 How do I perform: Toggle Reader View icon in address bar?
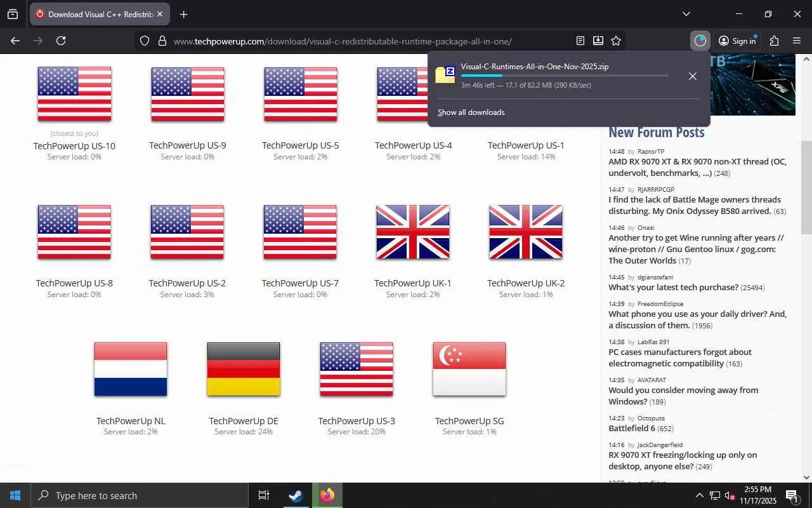(580, 41)
